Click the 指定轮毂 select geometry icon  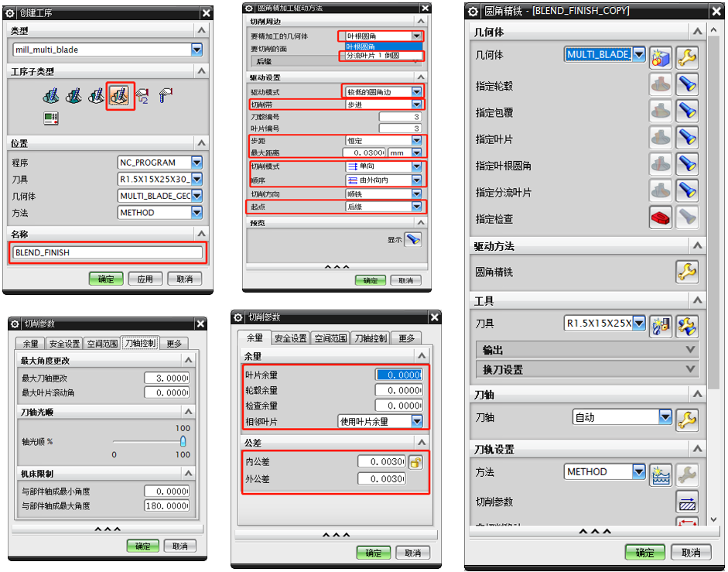point(661,84)
